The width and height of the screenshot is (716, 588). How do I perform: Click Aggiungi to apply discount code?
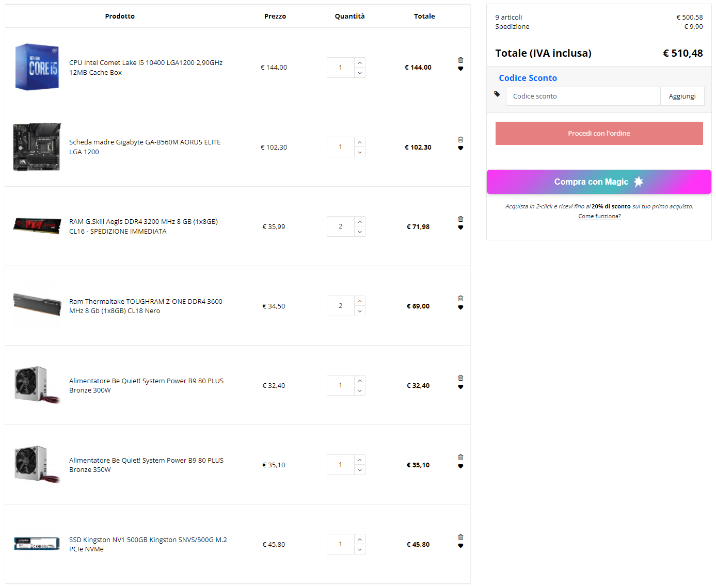click(x=682, y=96)
